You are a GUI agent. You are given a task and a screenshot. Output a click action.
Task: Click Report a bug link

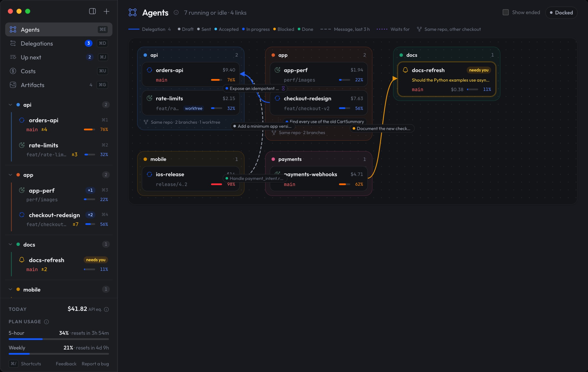pyautogui.click(x=95, y=364)
